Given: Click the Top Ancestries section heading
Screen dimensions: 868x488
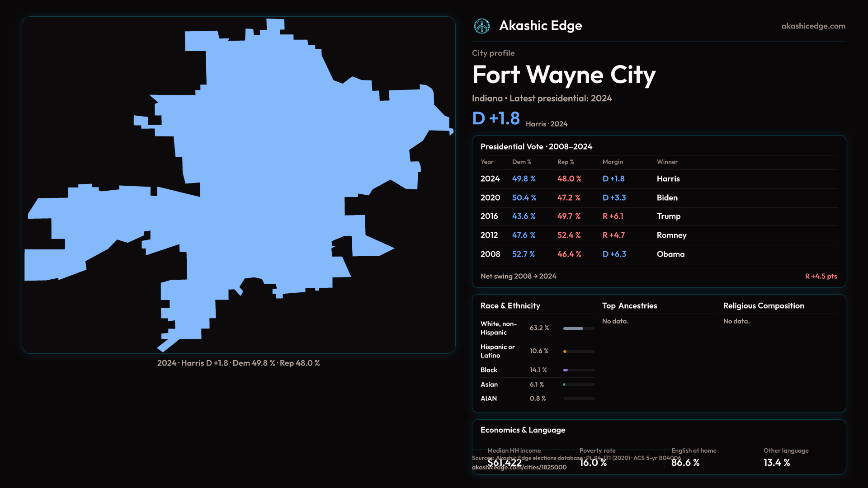Looking at the screenshot, I should coord(629,306).
